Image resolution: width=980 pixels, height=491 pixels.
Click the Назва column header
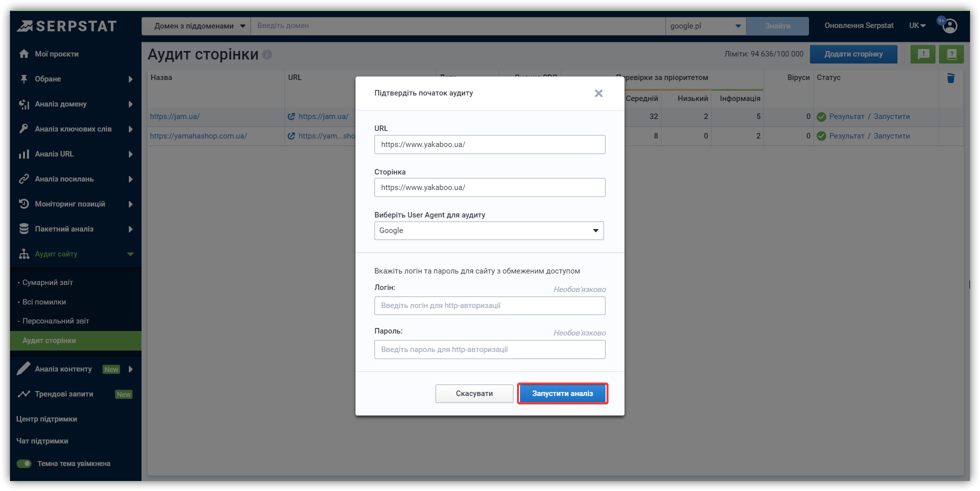(x=161, y=77)
